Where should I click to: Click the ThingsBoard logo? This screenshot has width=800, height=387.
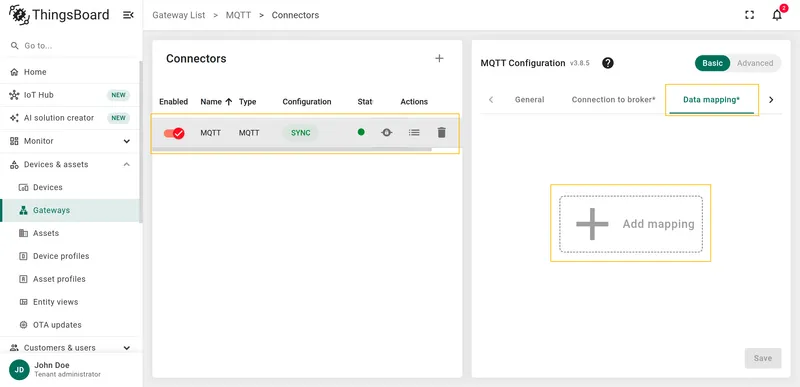[59, 15]
